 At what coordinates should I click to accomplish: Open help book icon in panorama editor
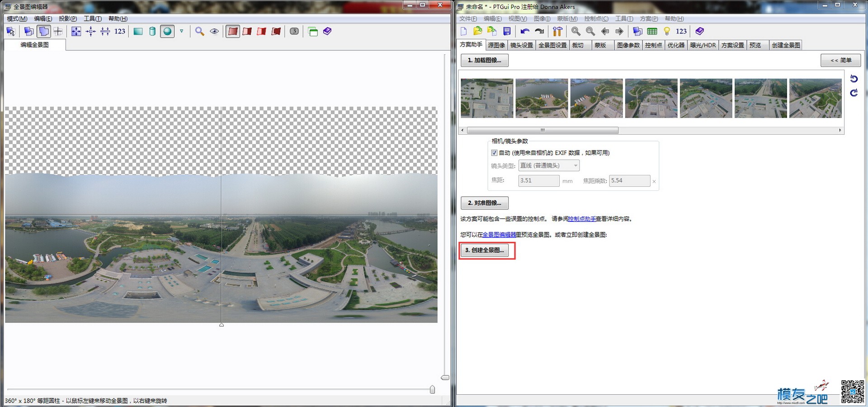click(x=327, y=31)
